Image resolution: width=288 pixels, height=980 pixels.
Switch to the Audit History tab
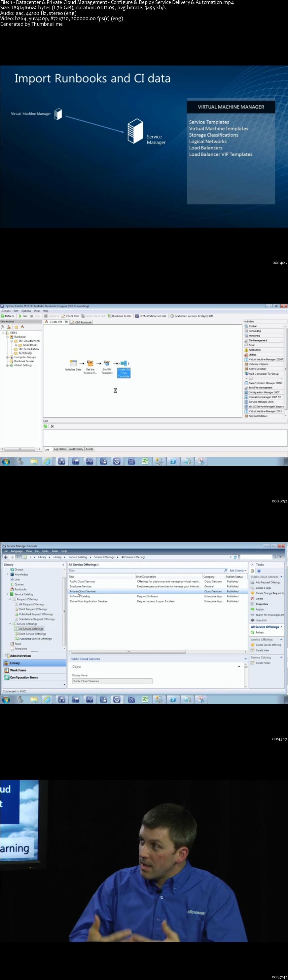pos(76,449)
